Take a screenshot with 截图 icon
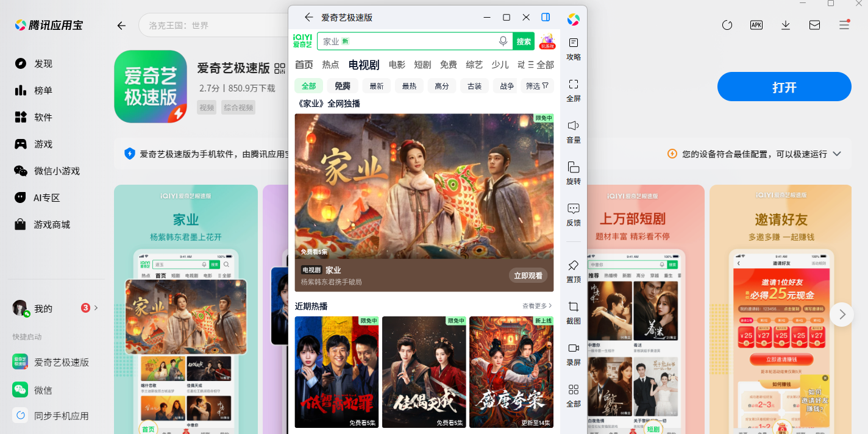The width and height of the screenshot is (868, 434). point(573,313)
